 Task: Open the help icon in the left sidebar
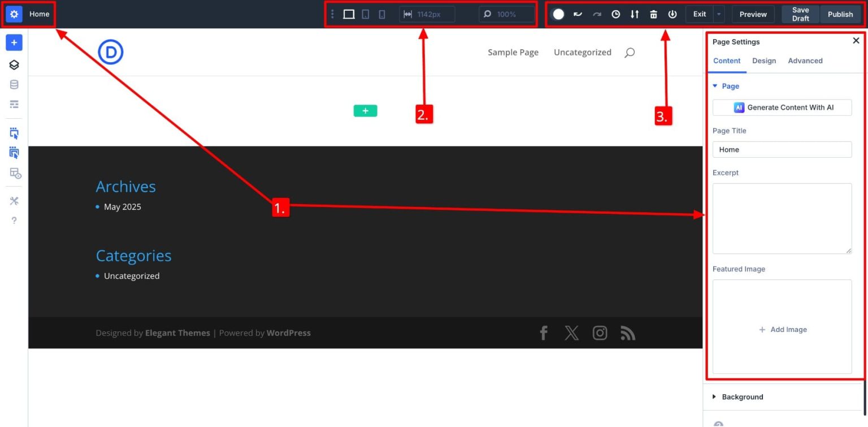click(14, 220)
